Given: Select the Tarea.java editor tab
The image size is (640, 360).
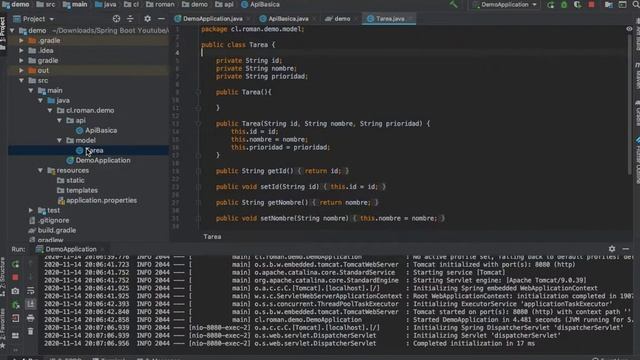Looking at the screenshot, I should pos(390,19).
